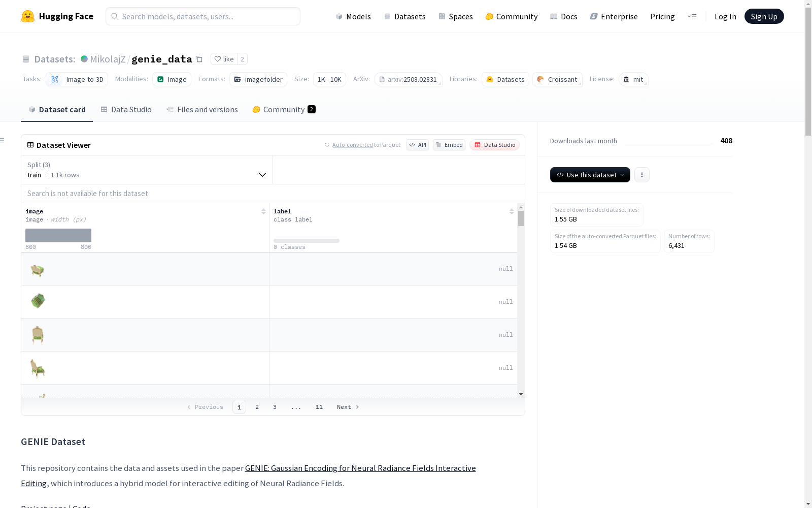Go to Next viewer page
812x508 pixels.
348,407
